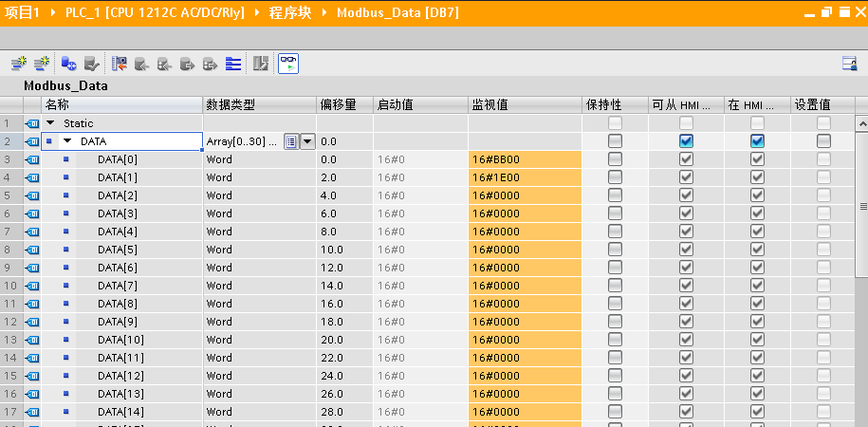Open the expanded mode icon at toolbar right

(x=849, y=64)
